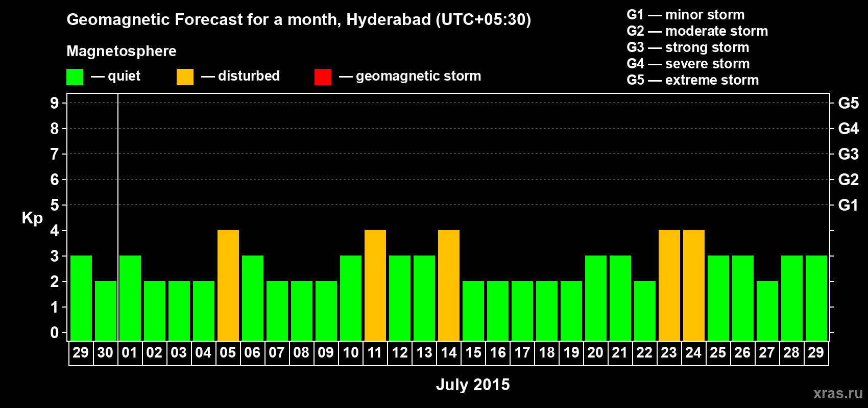Screen dimensions: 868x408
Task: Select the orange bar above date 11
Action: tap(375, 285)
